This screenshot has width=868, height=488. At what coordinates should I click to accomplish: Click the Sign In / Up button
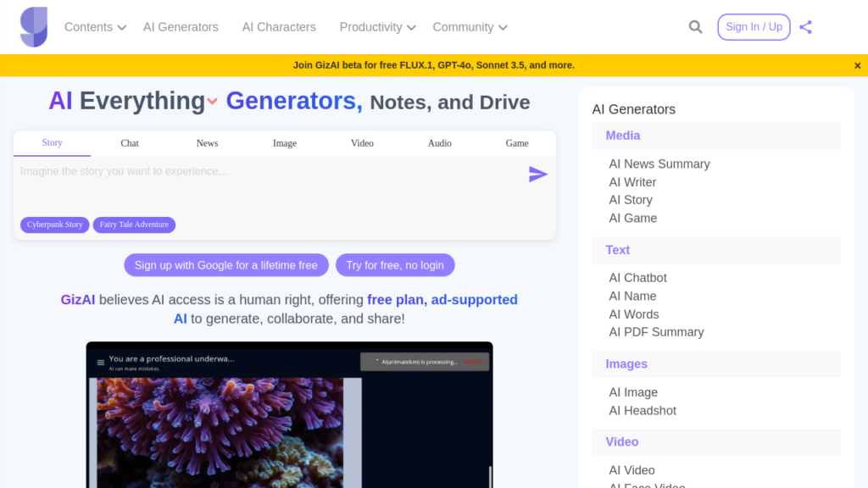click(754, 27)
